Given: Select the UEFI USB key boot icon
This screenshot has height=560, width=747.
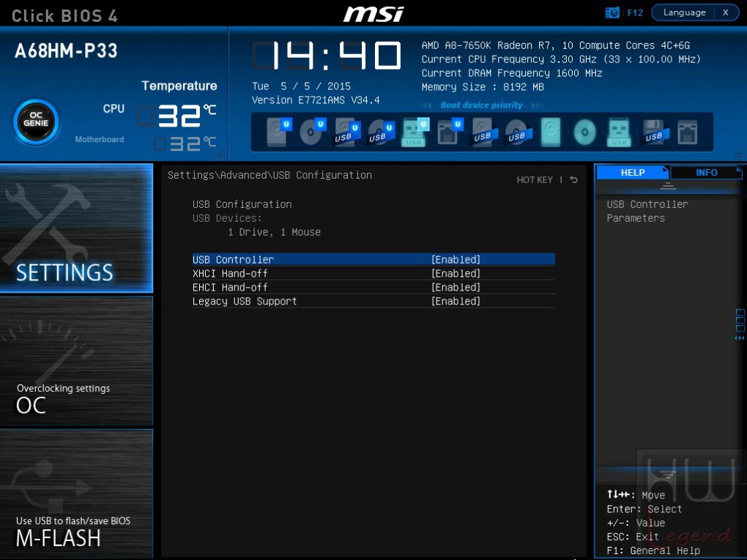Looking at the screenshot, I should (415, 132).
